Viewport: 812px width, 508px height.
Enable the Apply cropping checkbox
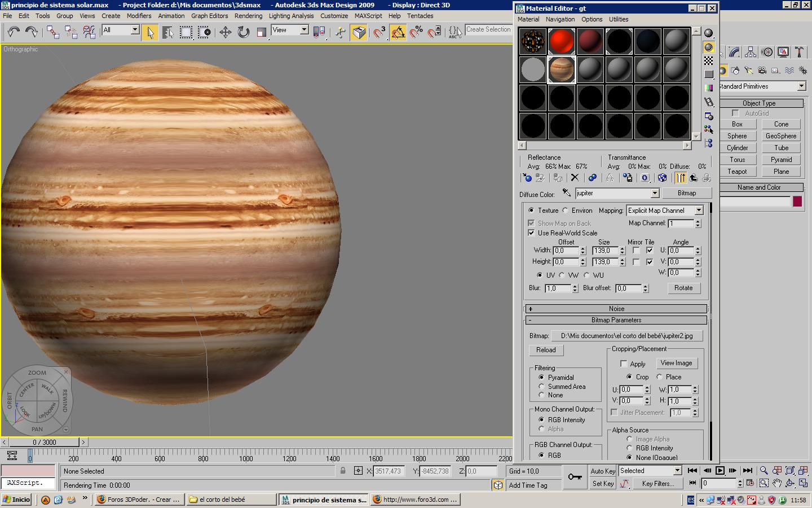[x=624, y=364]
